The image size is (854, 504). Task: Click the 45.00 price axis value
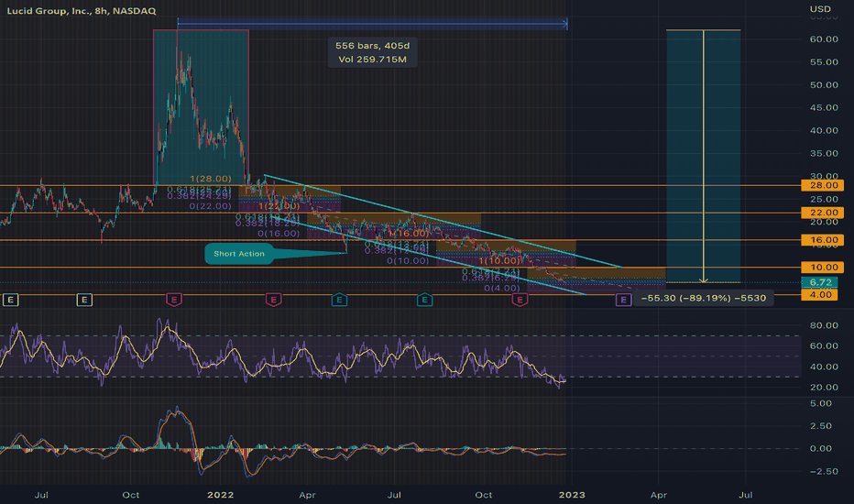click(824, 108)
